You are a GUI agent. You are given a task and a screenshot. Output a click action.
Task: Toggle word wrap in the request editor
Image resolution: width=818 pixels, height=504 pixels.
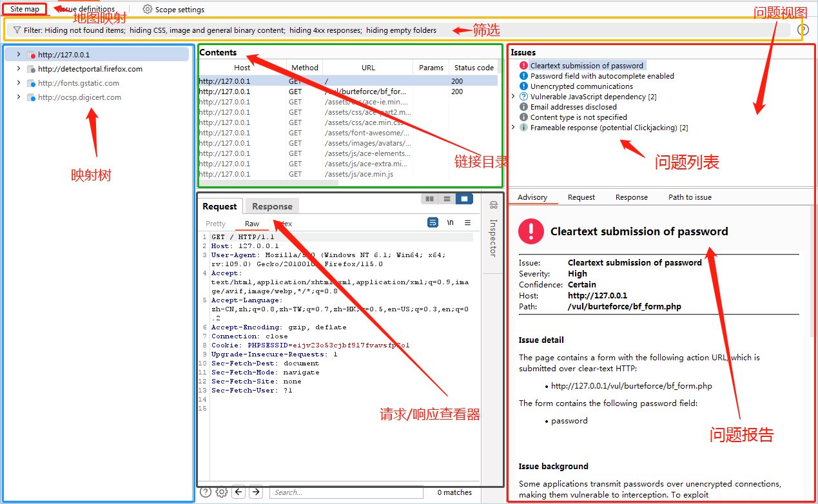pos(433,222)
